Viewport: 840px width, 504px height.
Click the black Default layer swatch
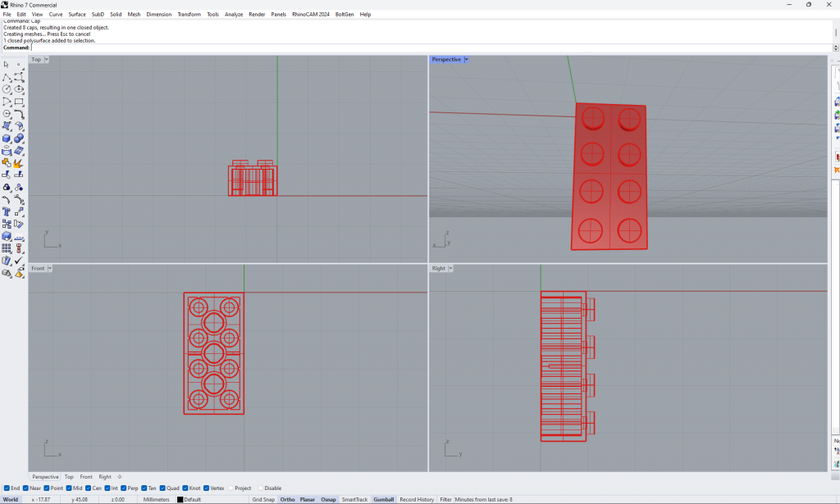180,499
